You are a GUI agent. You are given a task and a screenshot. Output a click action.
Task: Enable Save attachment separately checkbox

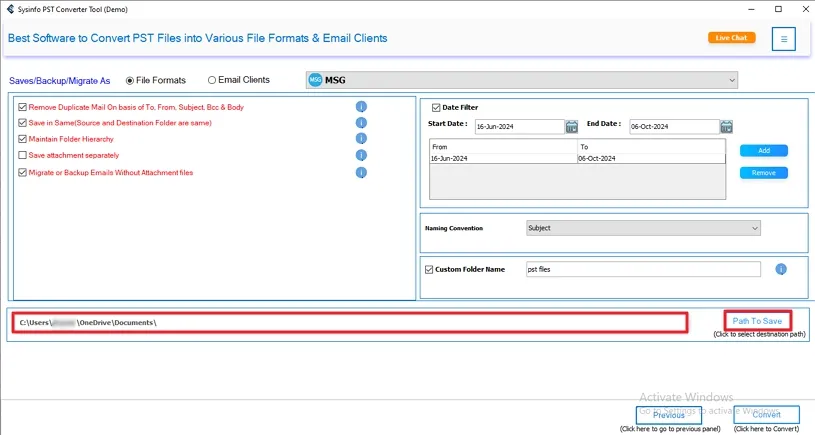(23, 155)
